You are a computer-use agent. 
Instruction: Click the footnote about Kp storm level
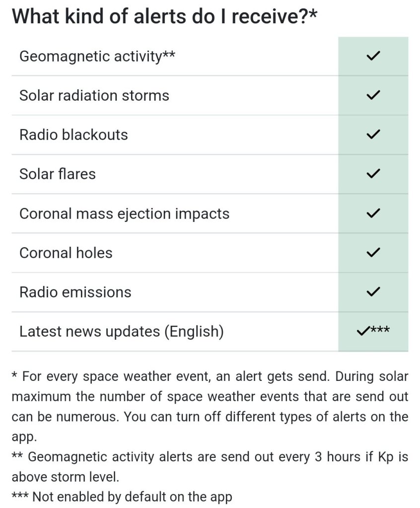[x=210, y=466]
